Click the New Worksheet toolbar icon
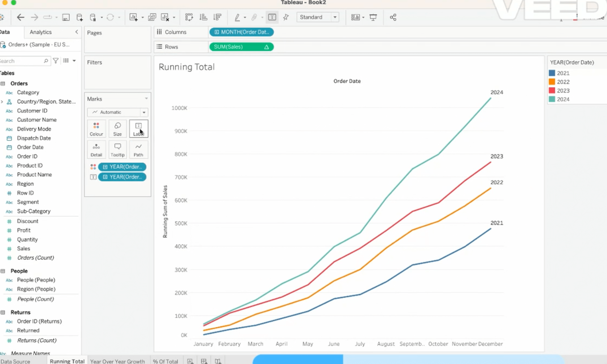The height and width of the screenshot is (364, 607). [x=133, y=17]
